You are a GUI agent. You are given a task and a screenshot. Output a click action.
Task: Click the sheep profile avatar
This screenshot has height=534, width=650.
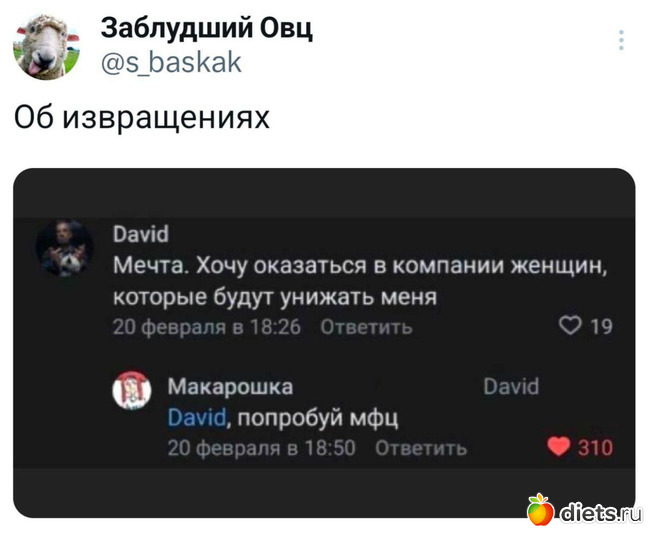pos(46,46)
